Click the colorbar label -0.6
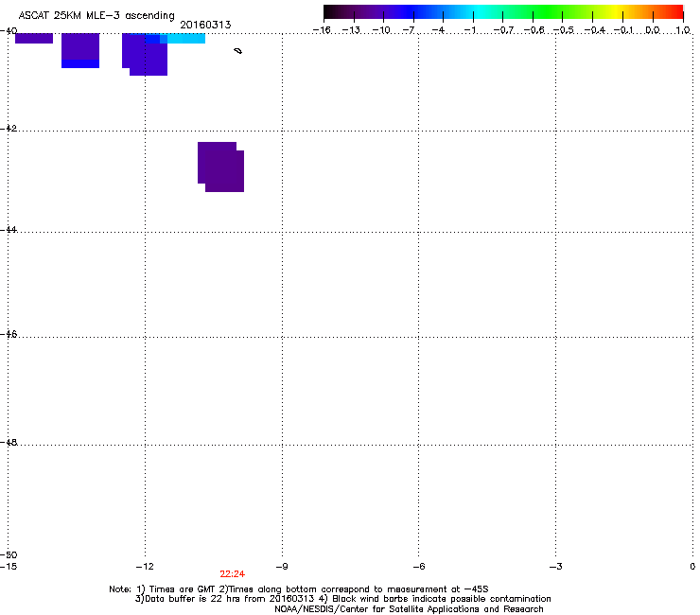The height and width of the screenshot is (615, 700). click(x=534, y=30)
